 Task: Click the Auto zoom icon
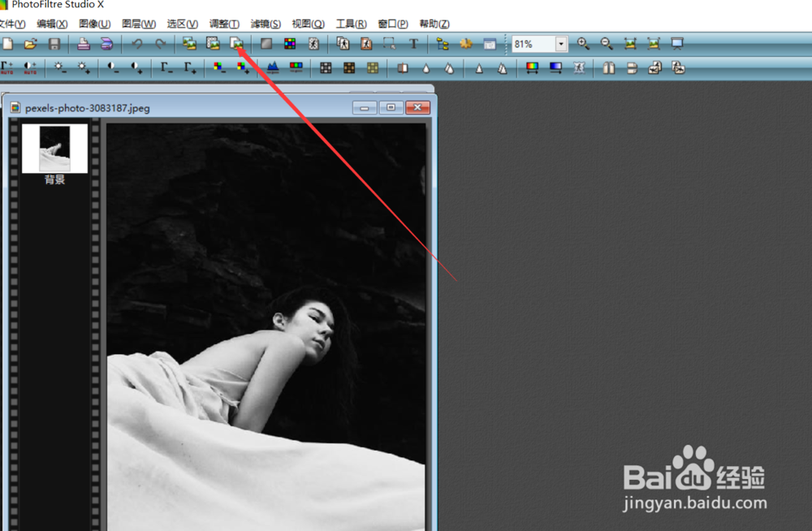[630, 44]
